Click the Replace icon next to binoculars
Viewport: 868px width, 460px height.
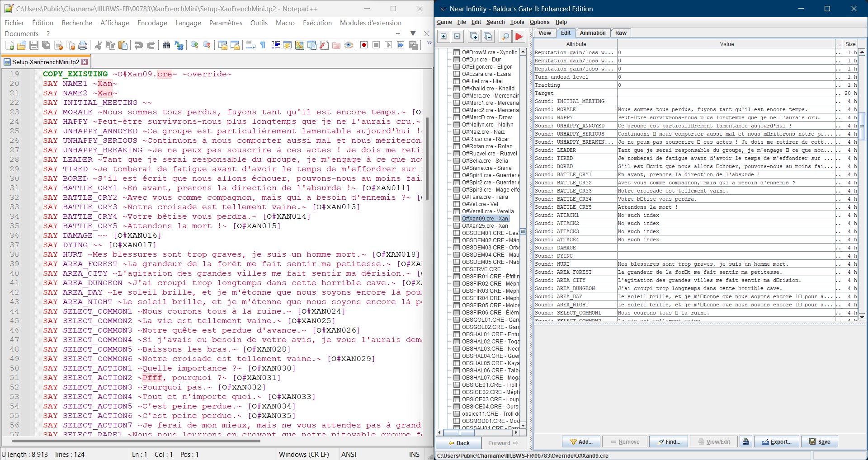point(179,45)
